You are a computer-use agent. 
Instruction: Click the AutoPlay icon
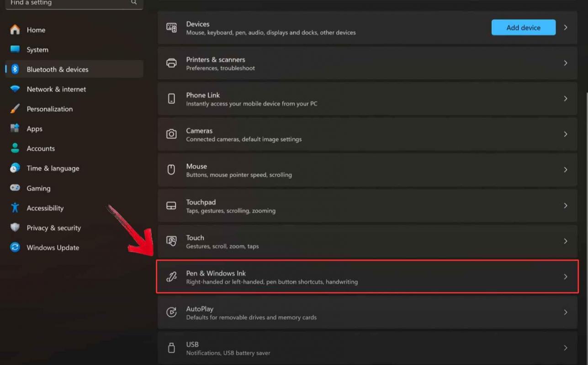pos(171,312)
